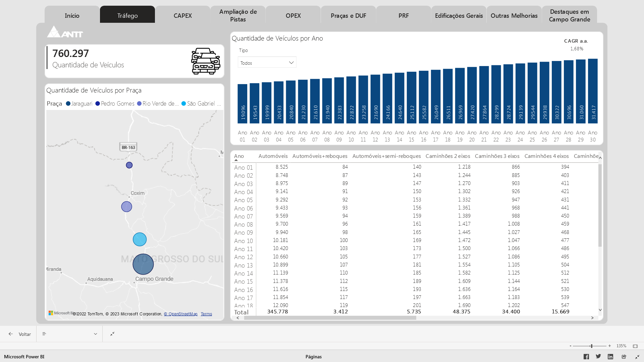
Task: Adjust the zoom level slider
Action: coord(591,346)
